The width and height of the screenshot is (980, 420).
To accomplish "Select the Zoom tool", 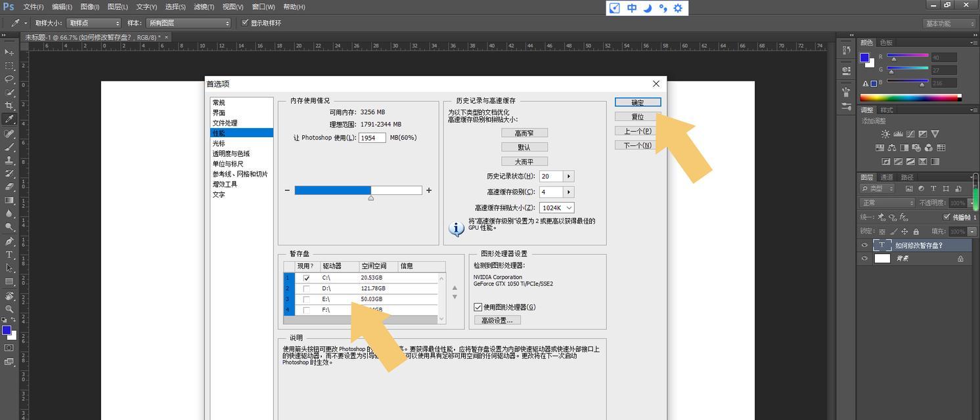I will [9, 308].
